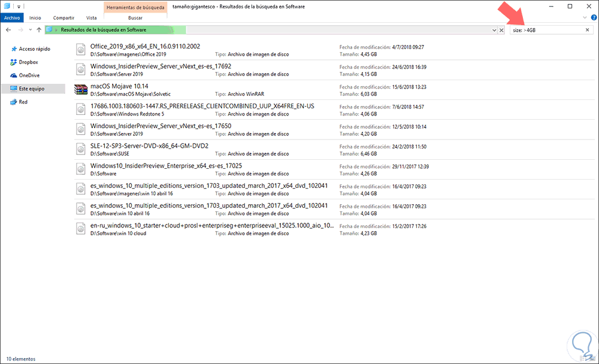Select Este equipo in the sidebar
This screenshot has width=599, height=364.
click(x=33, y=89)
